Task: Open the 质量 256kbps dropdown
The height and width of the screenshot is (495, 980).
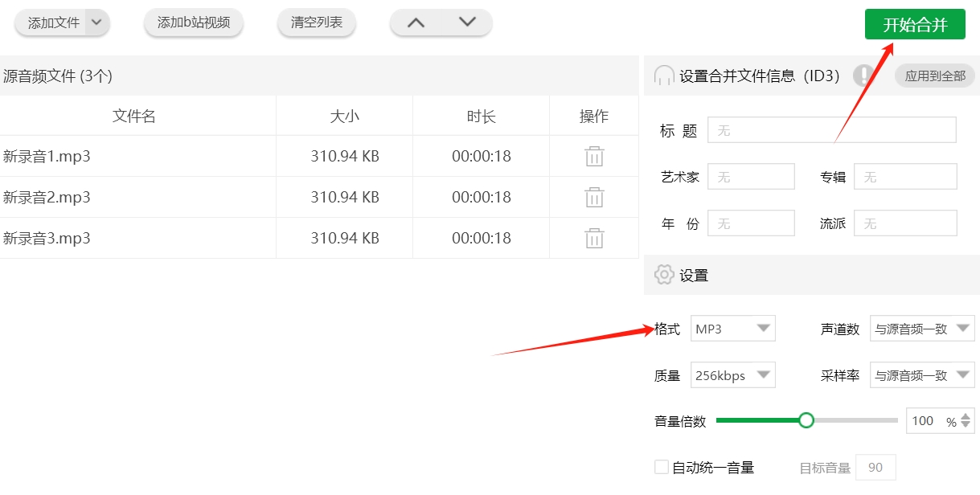Action: (x=732, y=375)
